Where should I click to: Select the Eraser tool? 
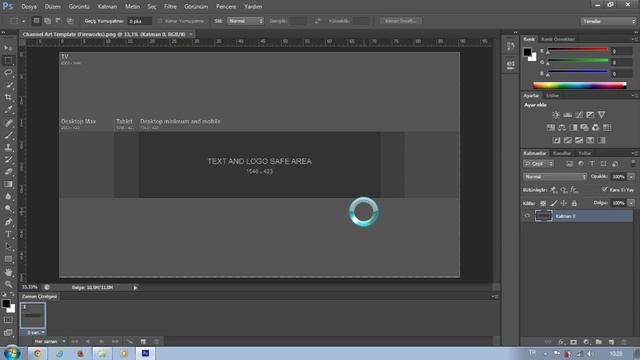coord(8,172)
